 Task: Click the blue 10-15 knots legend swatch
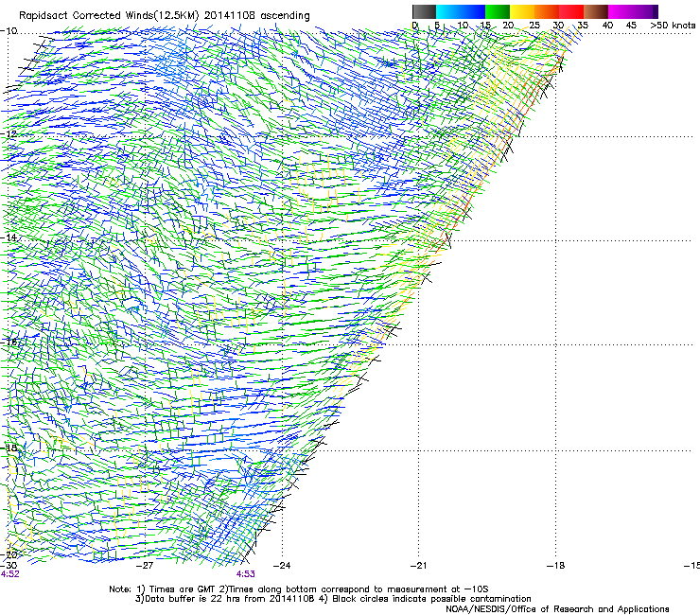click(x=473, y=11)
